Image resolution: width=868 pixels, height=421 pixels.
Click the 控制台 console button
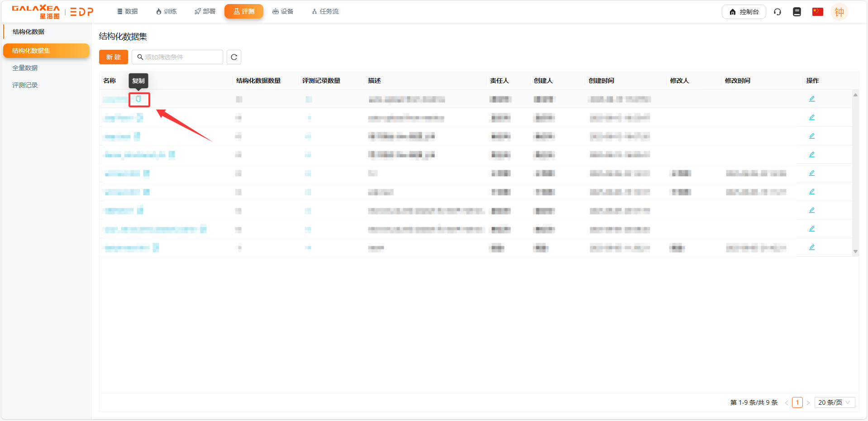[744, 12]
